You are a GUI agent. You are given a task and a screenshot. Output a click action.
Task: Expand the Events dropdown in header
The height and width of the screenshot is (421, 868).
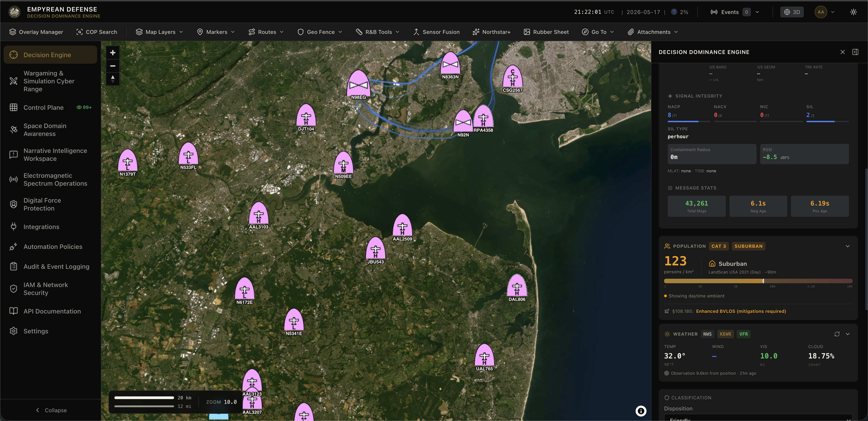(735, 12)
